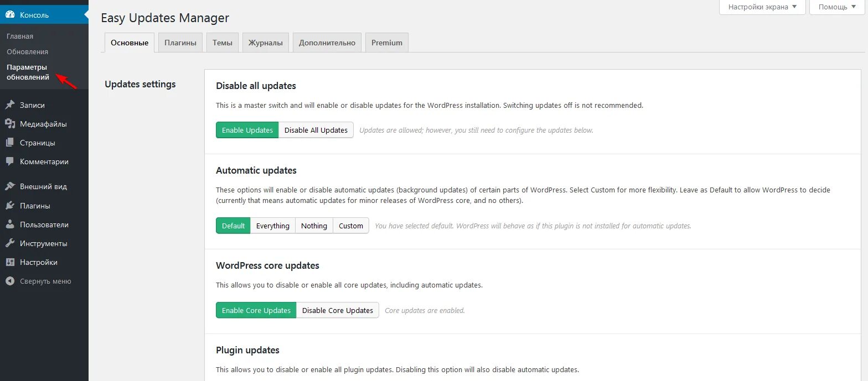Click the speech bubble icon beside Комментарии
868x381 pixels.
(x=10, y=161)
